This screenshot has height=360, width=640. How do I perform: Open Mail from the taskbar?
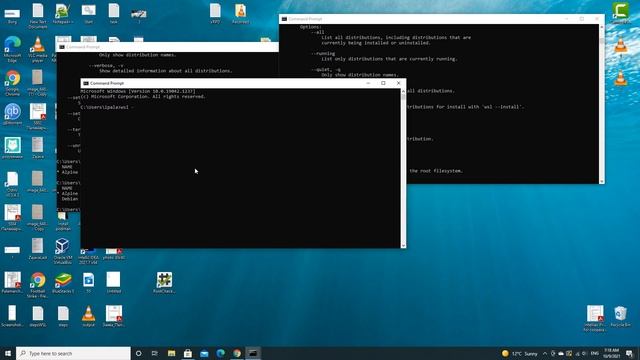(x=204, y=353)
